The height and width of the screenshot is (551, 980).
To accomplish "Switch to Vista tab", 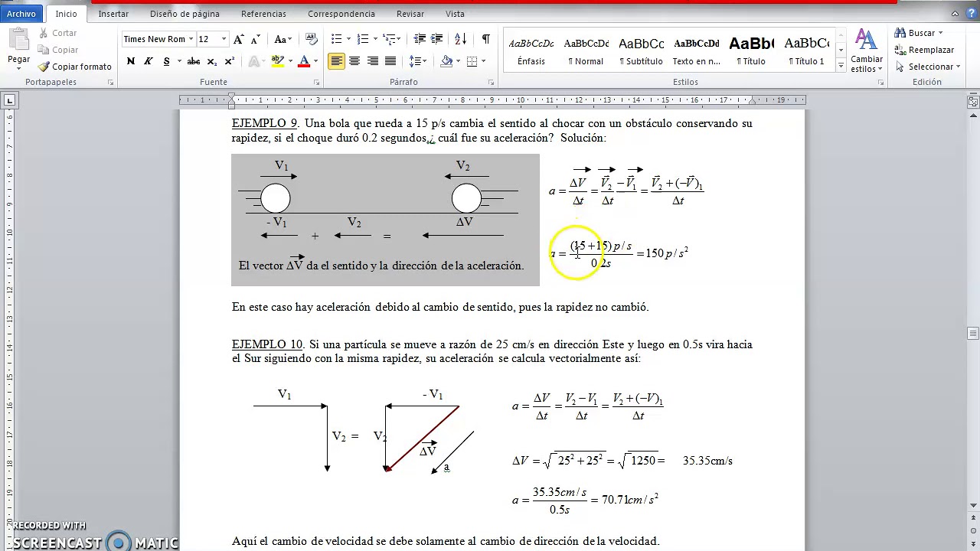I will (455, 14).
